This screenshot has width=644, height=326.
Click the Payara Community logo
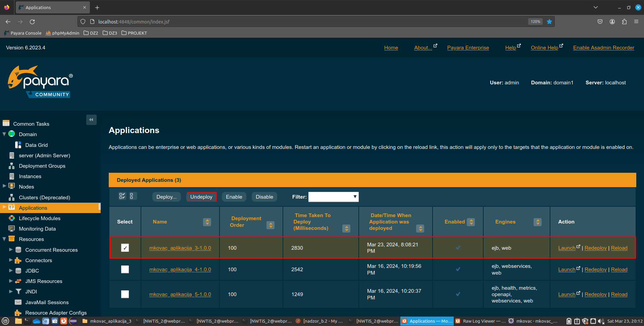click(x=40, y=82)
